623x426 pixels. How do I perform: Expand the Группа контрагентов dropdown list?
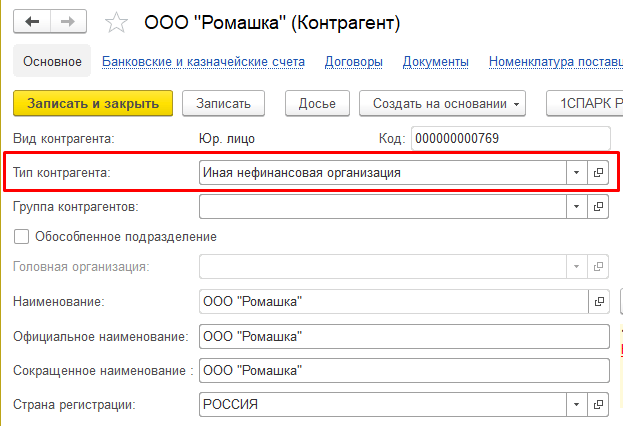pos(577,207)
